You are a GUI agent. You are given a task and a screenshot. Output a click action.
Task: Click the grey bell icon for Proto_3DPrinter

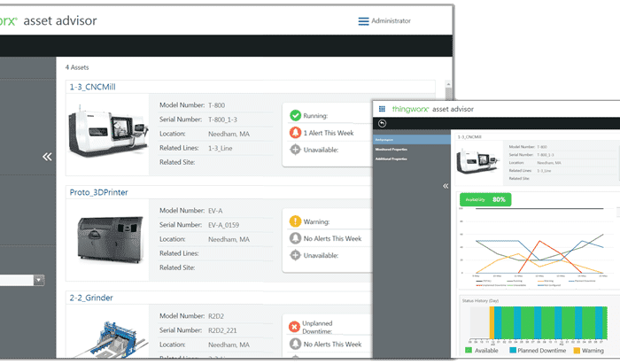[x=295, y=238]
